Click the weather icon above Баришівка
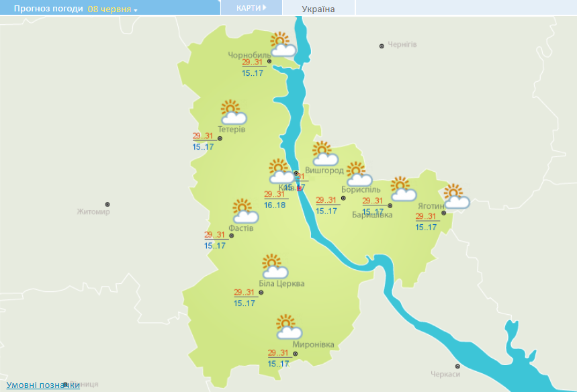Image resolution: width=577 pixels, height=392 pixels. pos(403,189)
